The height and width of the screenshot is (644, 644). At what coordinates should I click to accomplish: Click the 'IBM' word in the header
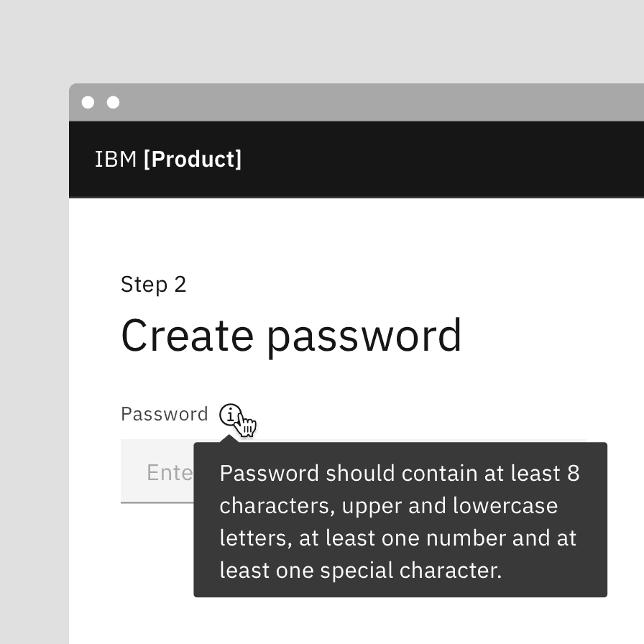pos(116,160)
